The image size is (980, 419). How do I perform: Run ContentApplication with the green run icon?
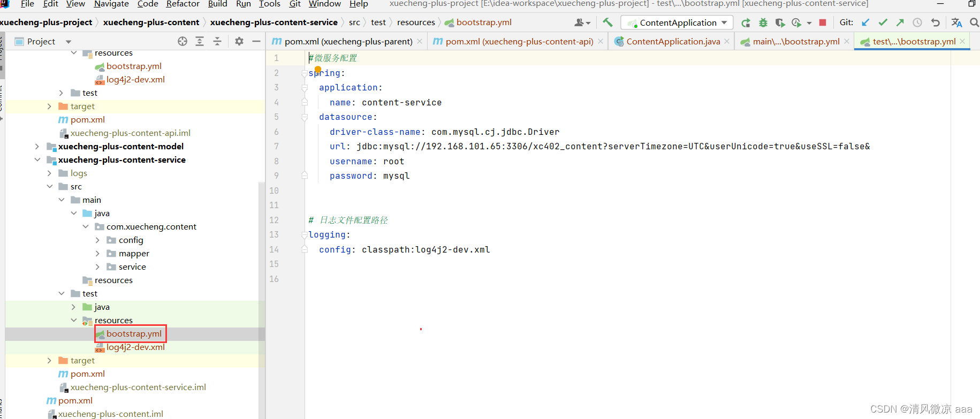click(x=746, y=22)
